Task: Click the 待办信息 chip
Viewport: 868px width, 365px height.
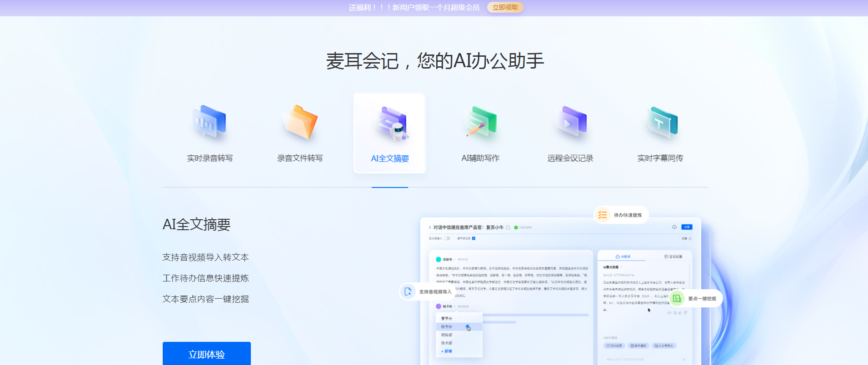Action: tap(614, 346)
